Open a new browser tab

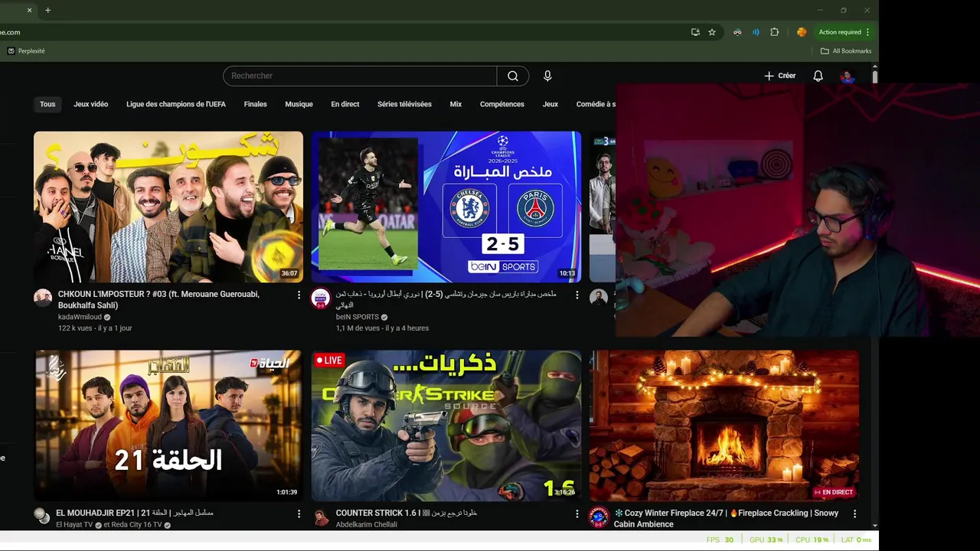point(47,11)
